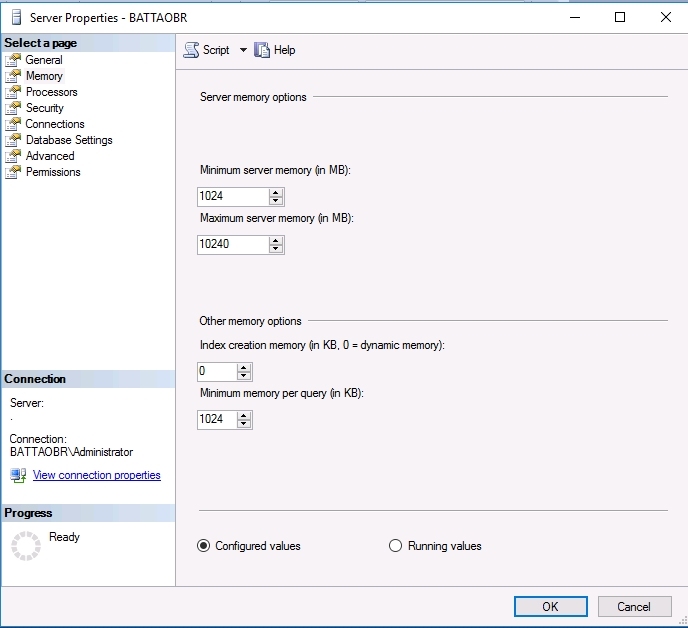Increase Minimum memory per query value

[x=244, y=416]
